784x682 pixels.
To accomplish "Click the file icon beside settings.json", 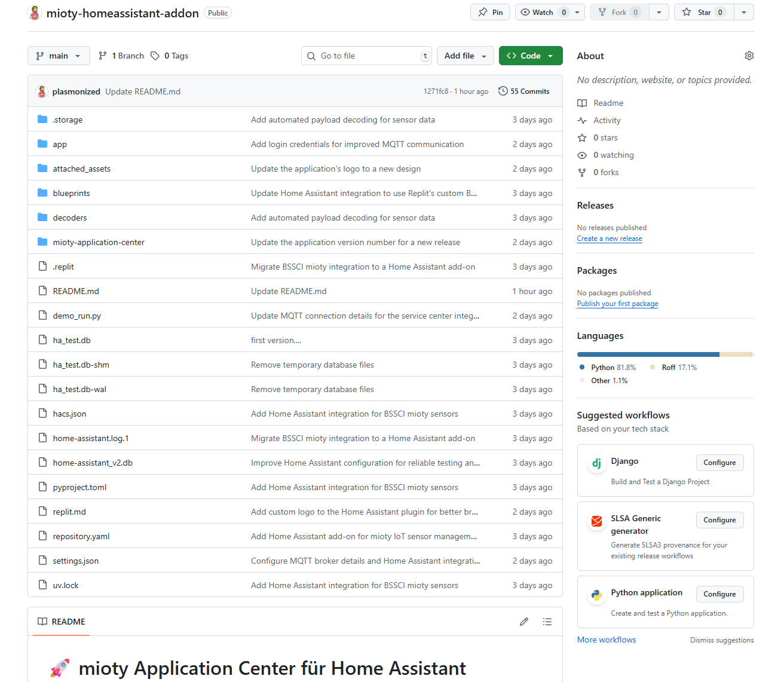I will [x=42, y=561].
